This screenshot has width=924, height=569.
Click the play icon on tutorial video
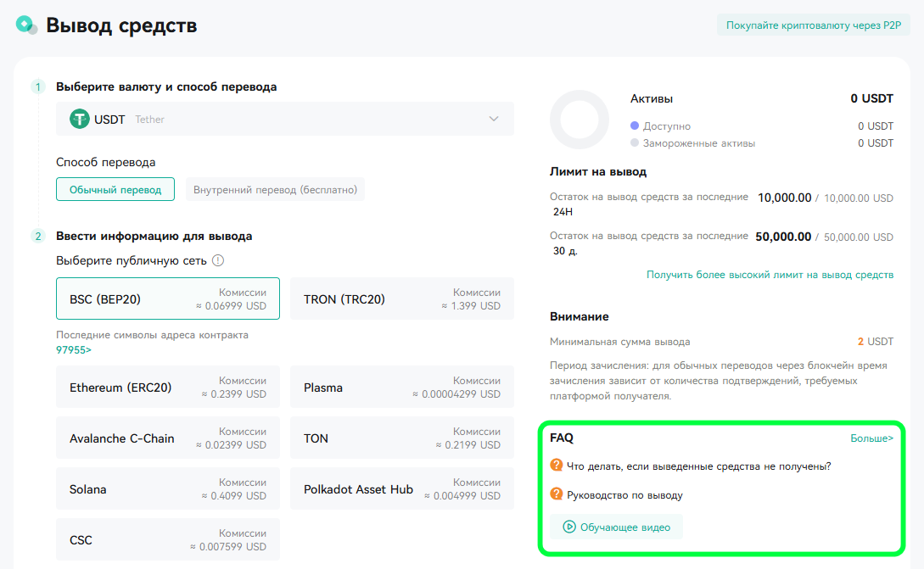coord(568,527)
